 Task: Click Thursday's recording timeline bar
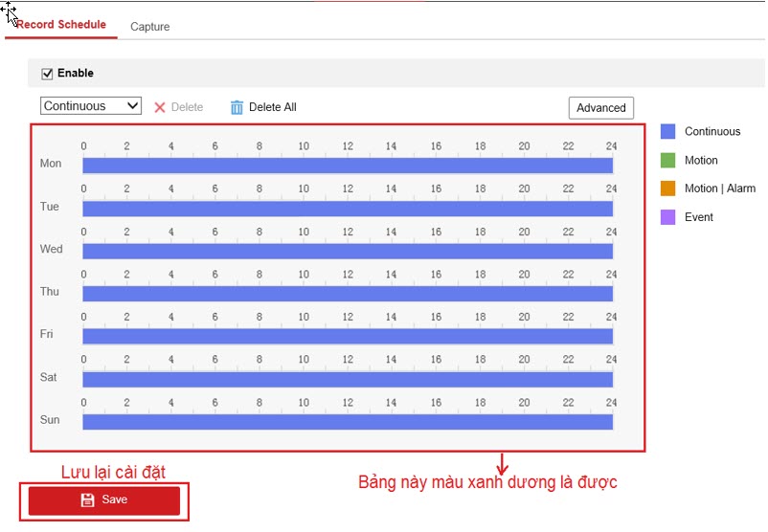tap(347, 294)
